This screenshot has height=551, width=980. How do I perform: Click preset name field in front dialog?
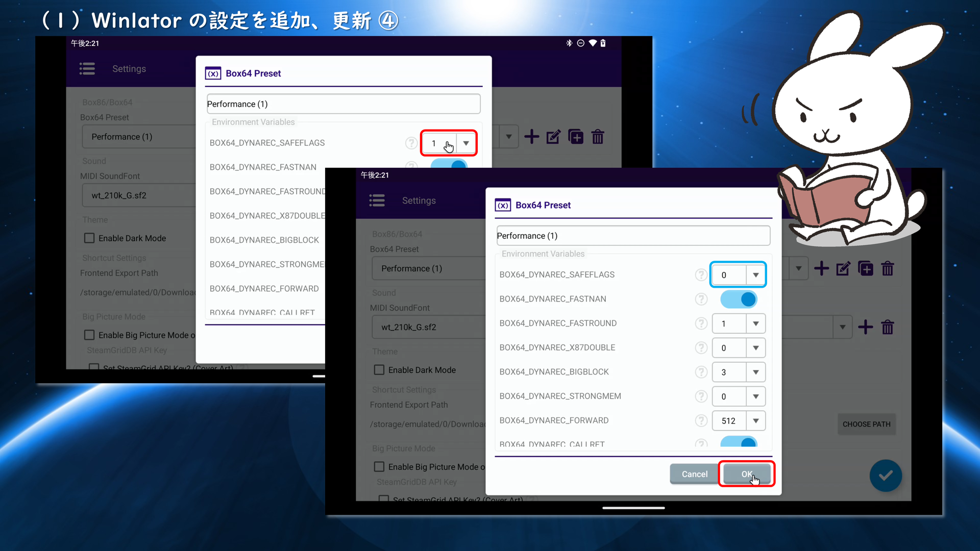[x=633, y=236]
